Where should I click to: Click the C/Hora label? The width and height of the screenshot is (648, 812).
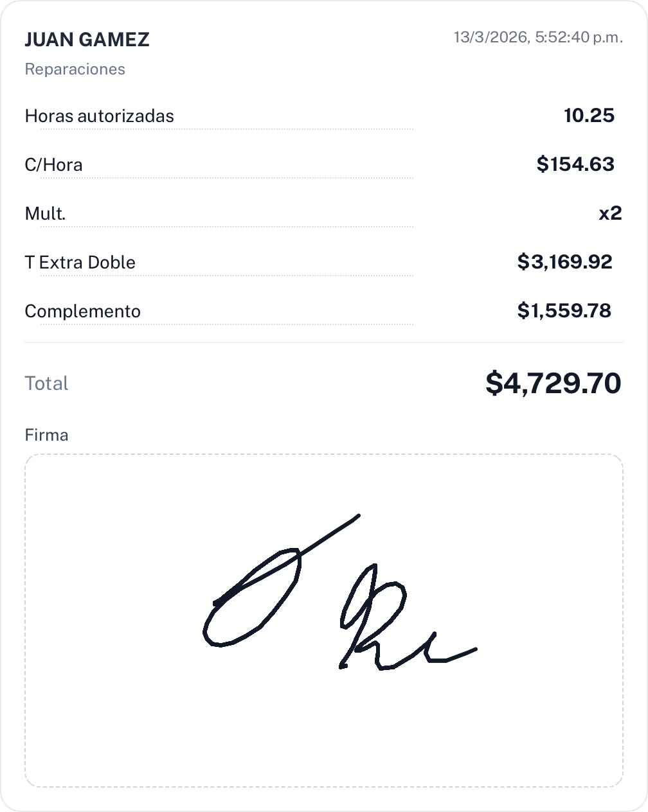(x=53, y=165)
